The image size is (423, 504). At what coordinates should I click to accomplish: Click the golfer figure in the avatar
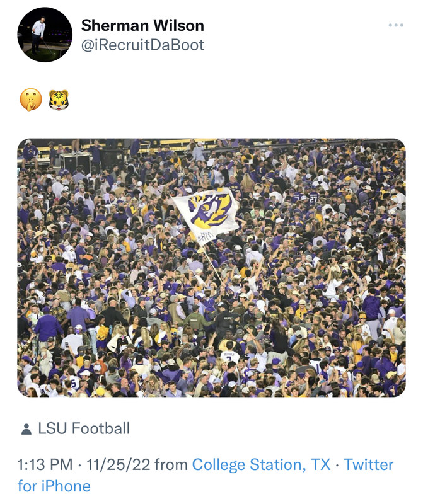pos(38,31)
